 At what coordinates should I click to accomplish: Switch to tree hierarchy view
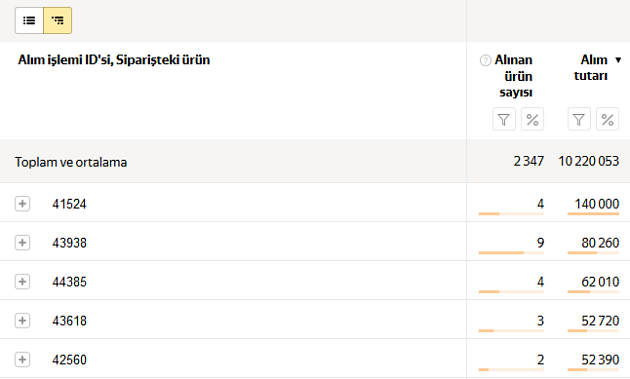point(57,20)
